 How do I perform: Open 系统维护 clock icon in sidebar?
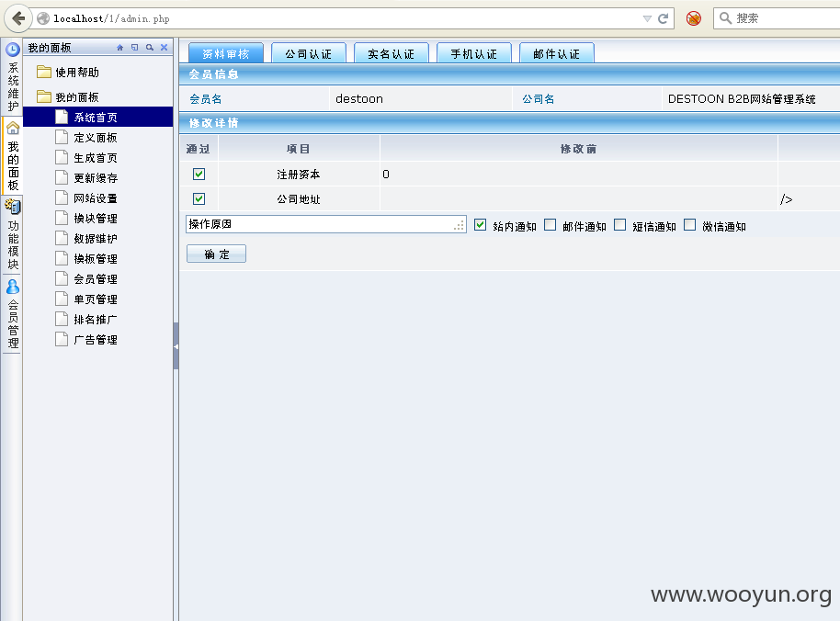(13, 50)
